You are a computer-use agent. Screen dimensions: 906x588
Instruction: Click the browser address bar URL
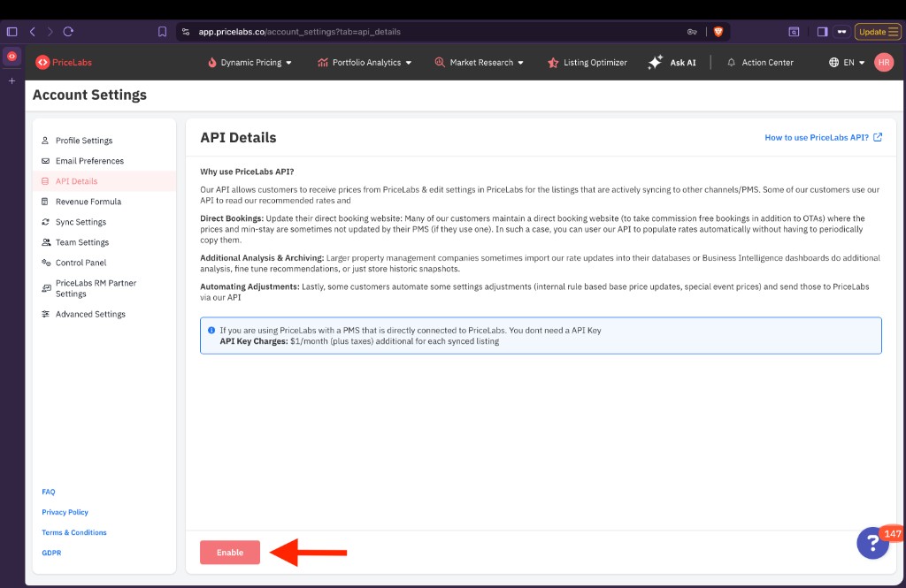coord(299,32)
